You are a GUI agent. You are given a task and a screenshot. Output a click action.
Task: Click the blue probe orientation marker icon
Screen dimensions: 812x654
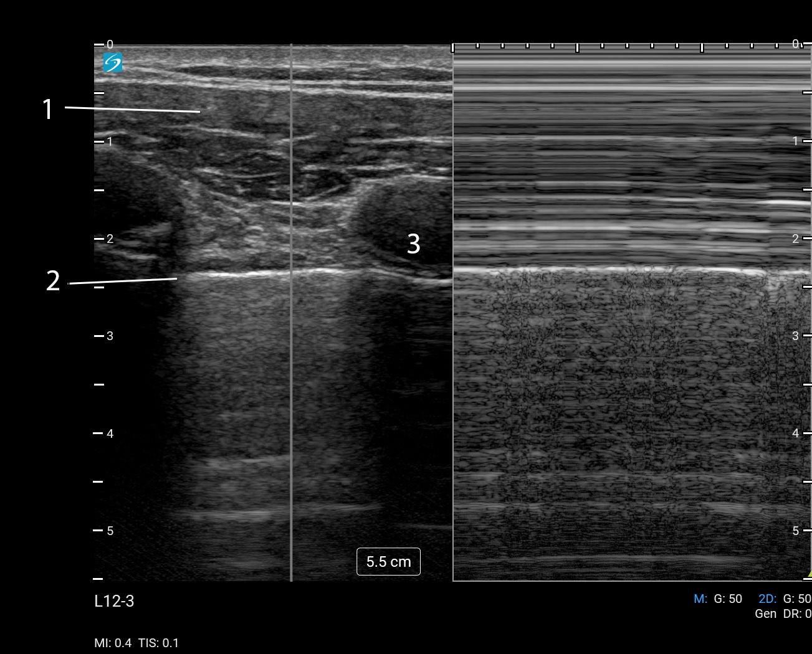113,62
